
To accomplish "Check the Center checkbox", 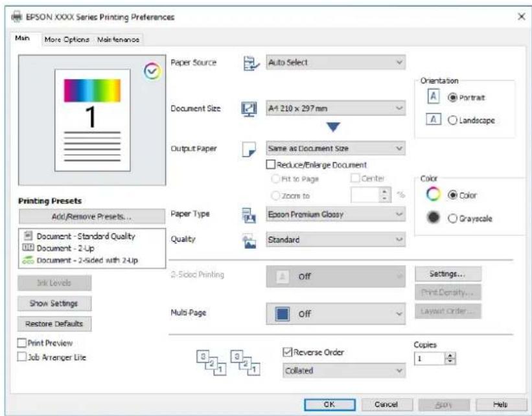I will pyautogui.click(x=355, y=178).
